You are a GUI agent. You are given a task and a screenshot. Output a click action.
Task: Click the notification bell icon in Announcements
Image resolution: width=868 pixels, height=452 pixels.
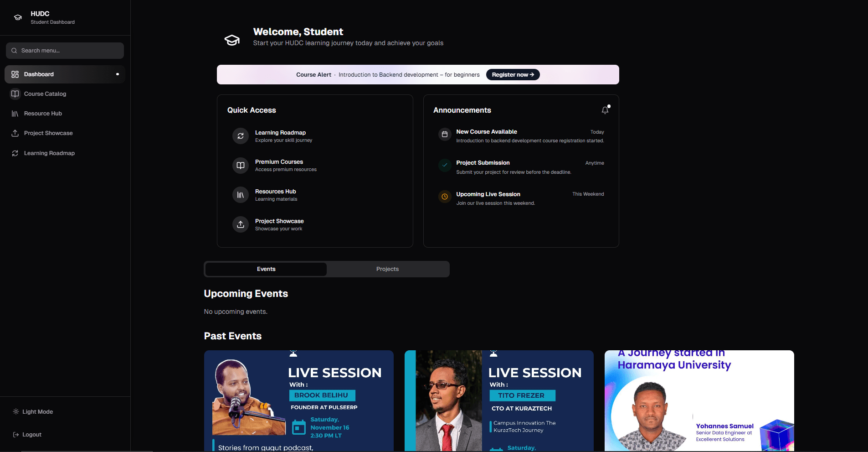[x=605, y=110]
